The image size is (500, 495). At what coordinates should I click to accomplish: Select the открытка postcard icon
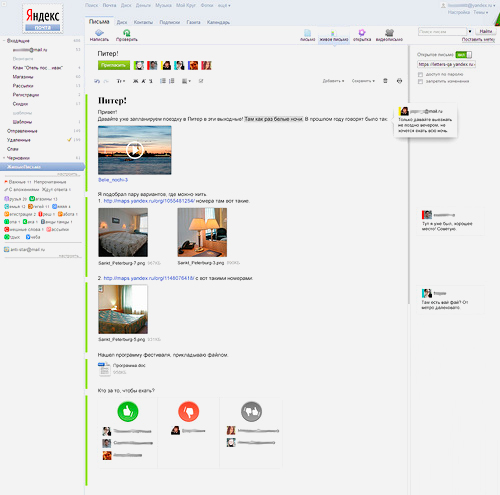point(362,32)
